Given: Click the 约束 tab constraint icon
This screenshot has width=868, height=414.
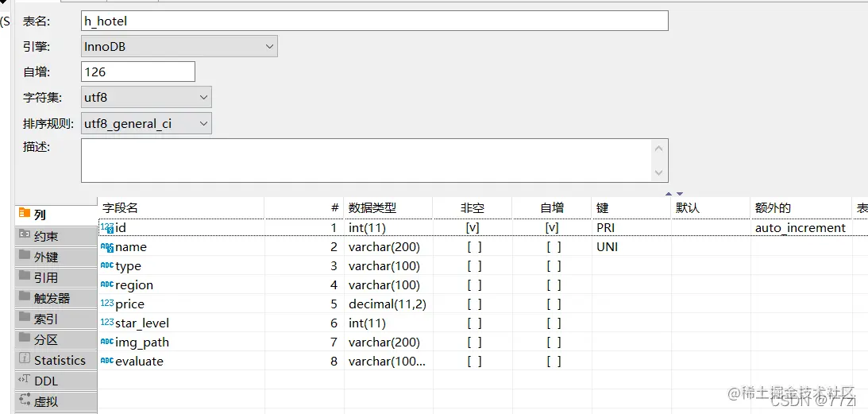Looking at the screenshot, I should 24,234.
